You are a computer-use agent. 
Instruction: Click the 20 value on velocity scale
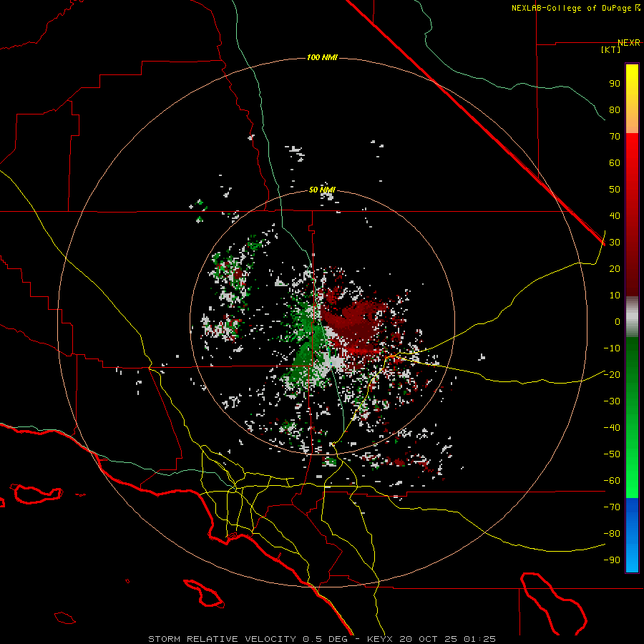(615, 268)
